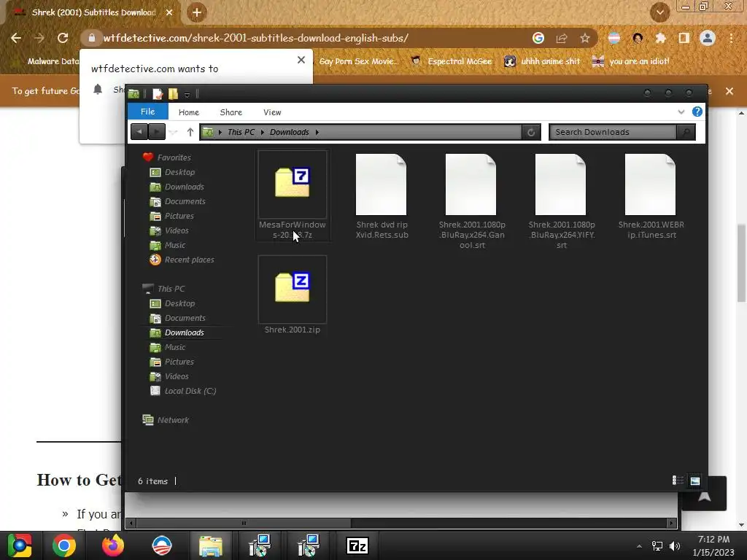This screenshot has height=560, width=747.
Task: Click the Explorer Properties quick access icon
Action: tap(158, 94)
